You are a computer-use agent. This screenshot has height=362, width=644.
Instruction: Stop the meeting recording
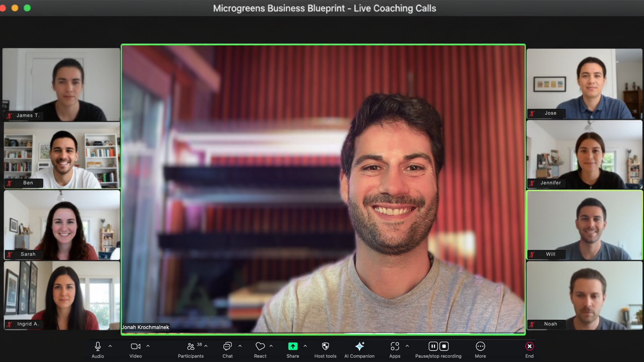[x=444, y=346]
